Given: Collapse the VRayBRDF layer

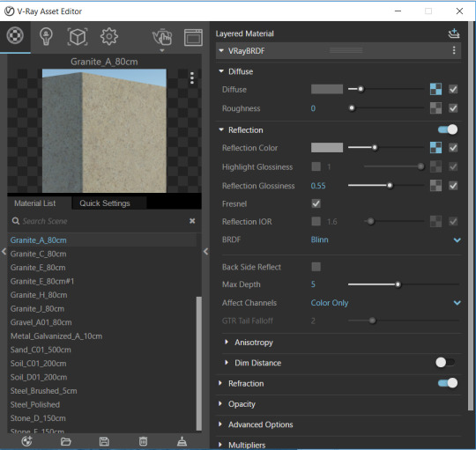Looking at the screenshot, I should pos(221,50).
